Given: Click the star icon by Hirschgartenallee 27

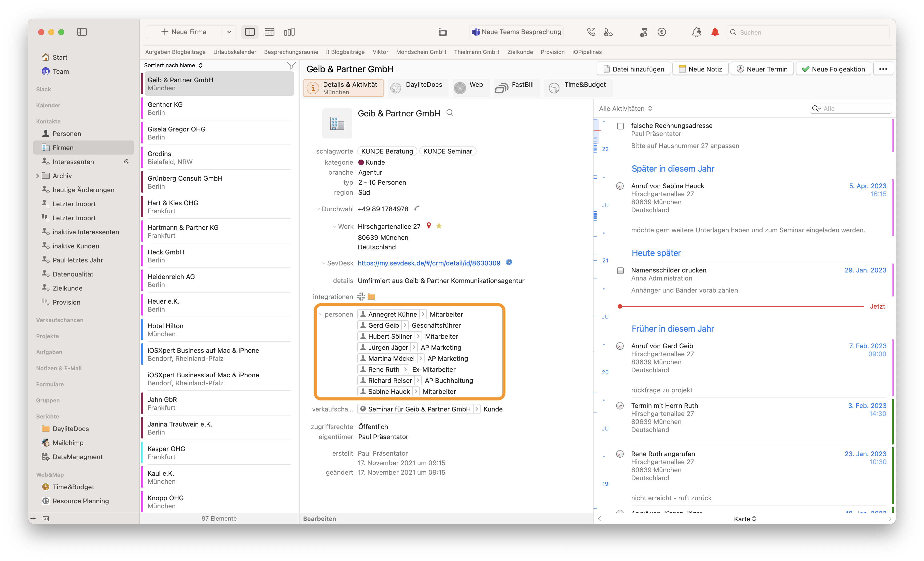Looking at the screenshot, I should [x=439, y=226].
